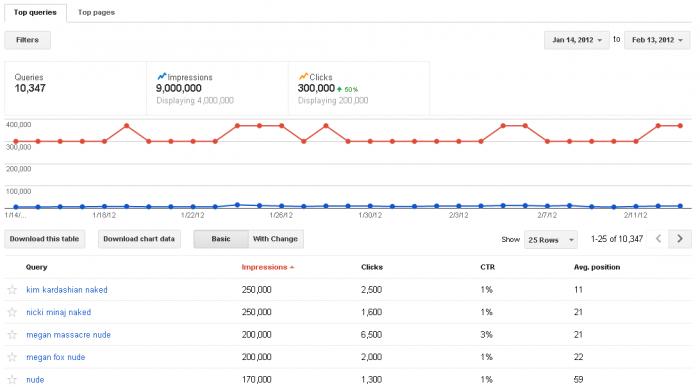Open start date Jan 14, 2012 dropdown

tap(577, 40)
